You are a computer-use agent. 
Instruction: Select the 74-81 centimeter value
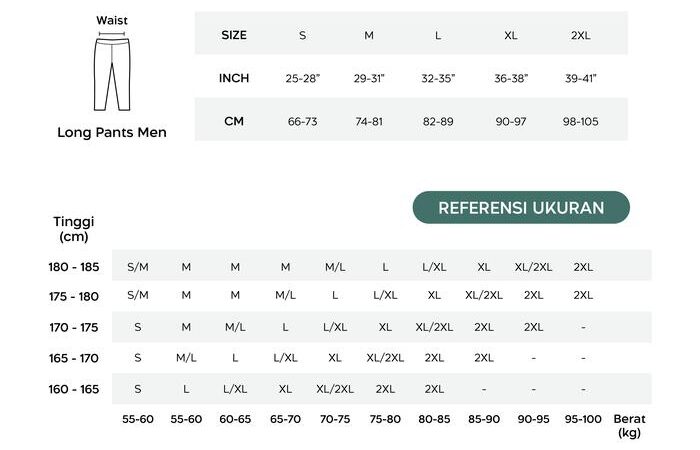(x=369, y=121)
